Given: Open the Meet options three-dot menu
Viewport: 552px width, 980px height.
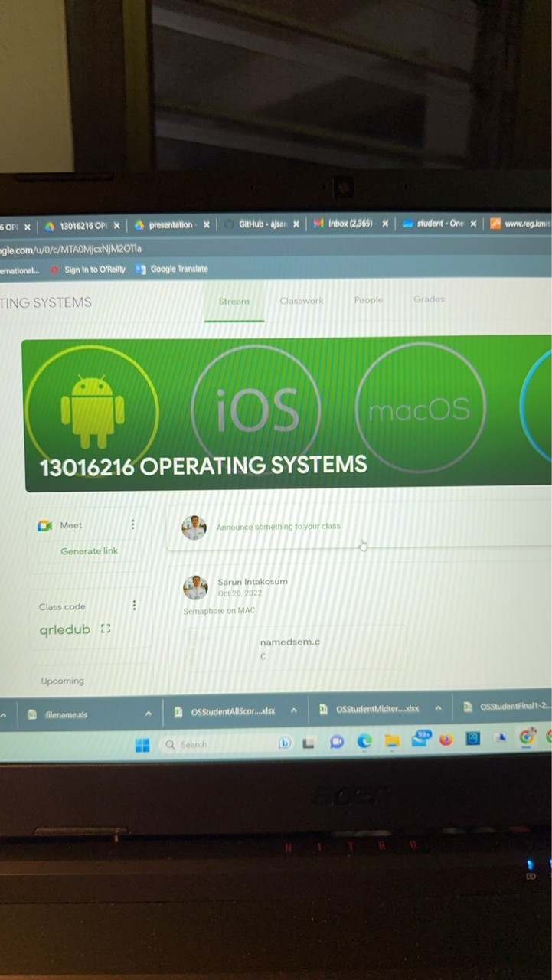Looking at the screenshot, I should [132, 524].
